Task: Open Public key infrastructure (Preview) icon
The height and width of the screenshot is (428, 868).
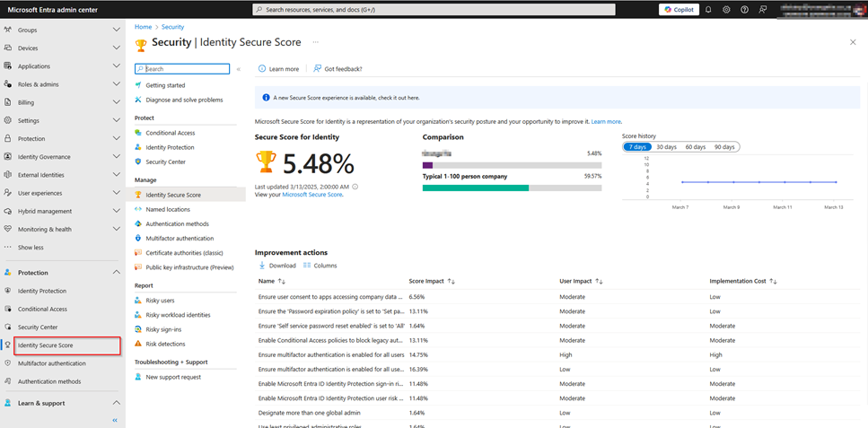Action: coord(138,266)
